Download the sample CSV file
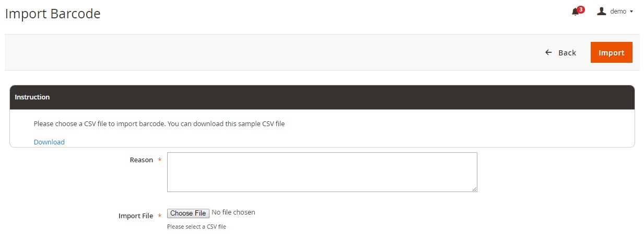 point(49,142)
